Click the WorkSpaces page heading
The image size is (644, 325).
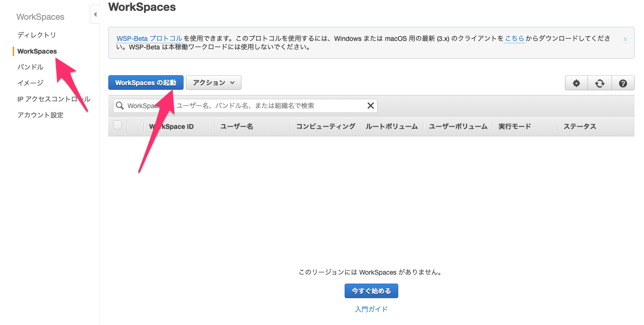coord(142,7)
